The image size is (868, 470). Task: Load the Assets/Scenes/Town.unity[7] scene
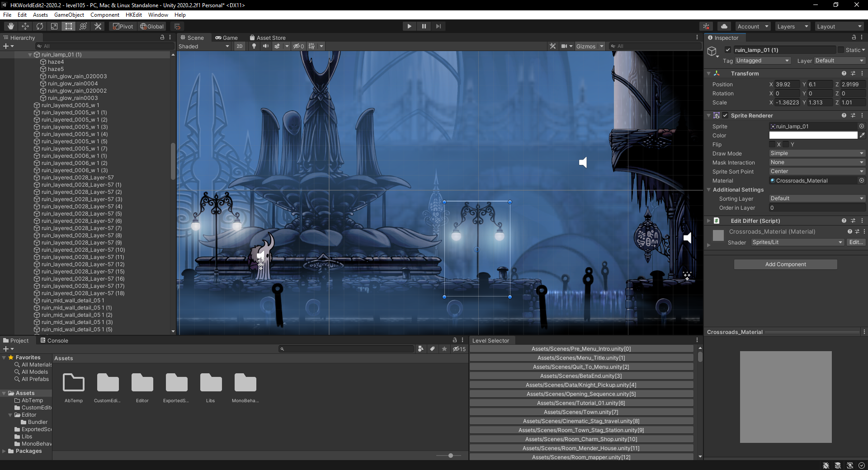(x=581, y=412)
